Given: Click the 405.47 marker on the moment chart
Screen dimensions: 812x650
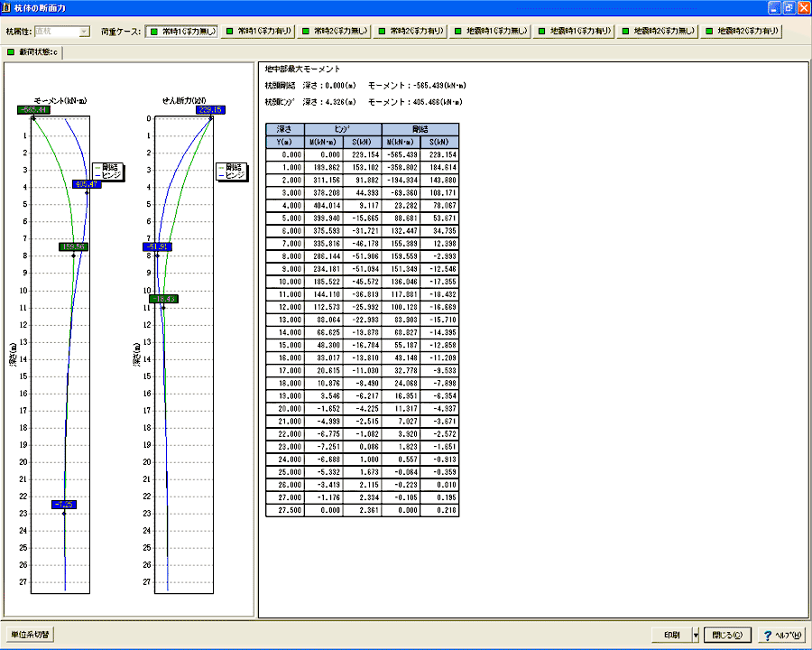Looking at the screenshot, I should pyautogui.click(x=87, y=184).
